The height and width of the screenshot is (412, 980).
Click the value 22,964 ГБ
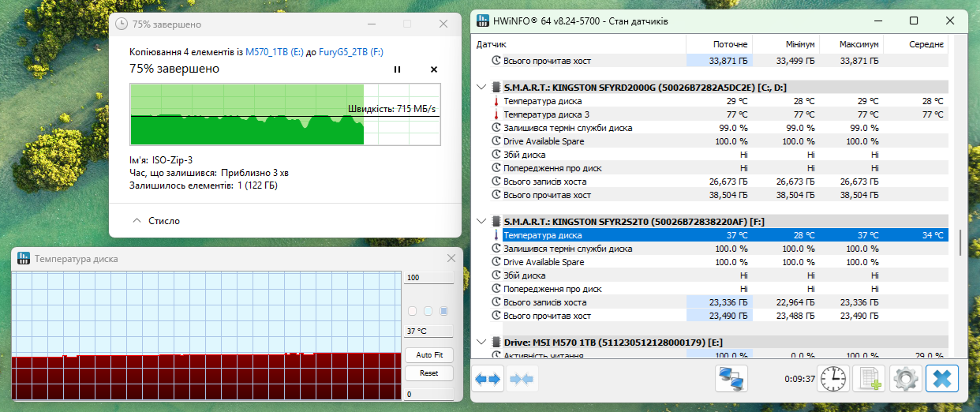click(795, 302)
